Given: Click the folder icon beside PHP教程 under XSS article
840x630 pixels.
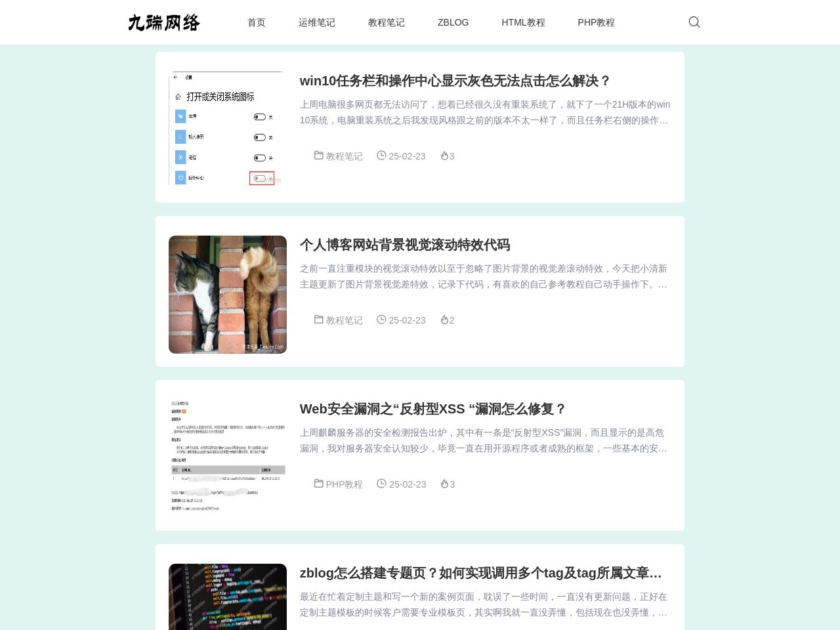Looking at the screenshot, I should [x=318, y=484].
